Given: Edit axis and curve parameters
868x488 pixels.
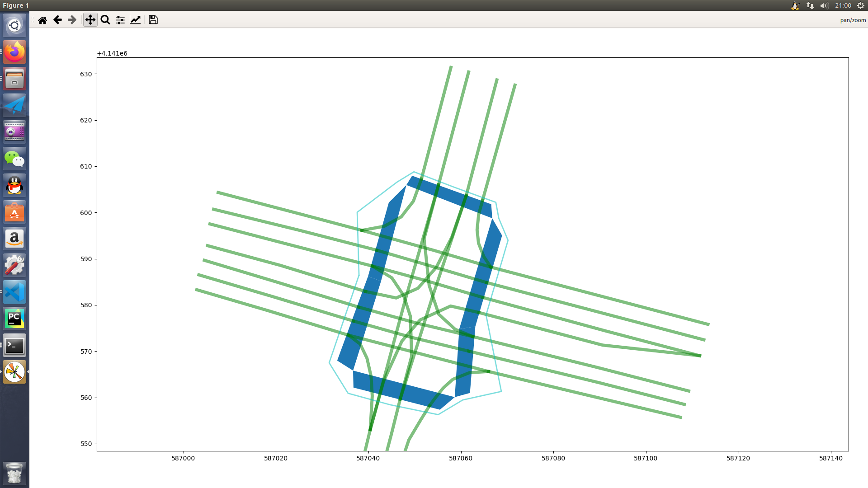Looking at the screenshot, I should coord(135,20).
